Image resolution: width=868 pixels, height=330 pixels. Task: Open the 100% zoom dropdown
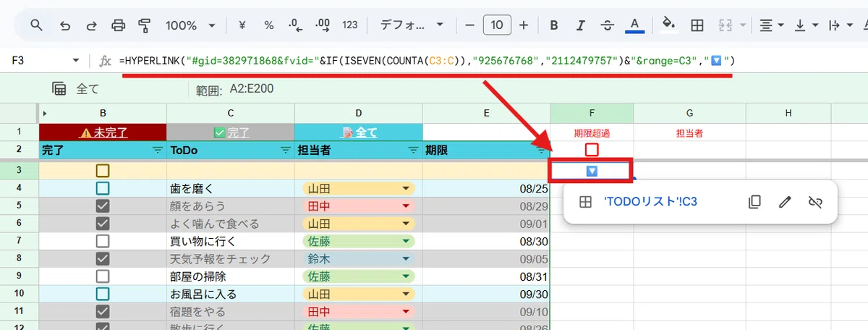(191, 25)
